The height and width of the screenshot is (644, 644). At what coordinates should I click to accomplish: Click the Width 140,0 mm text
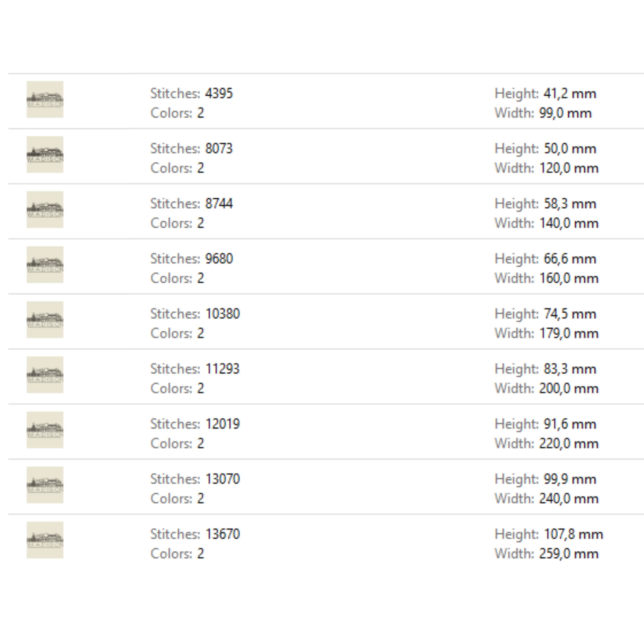569,223
